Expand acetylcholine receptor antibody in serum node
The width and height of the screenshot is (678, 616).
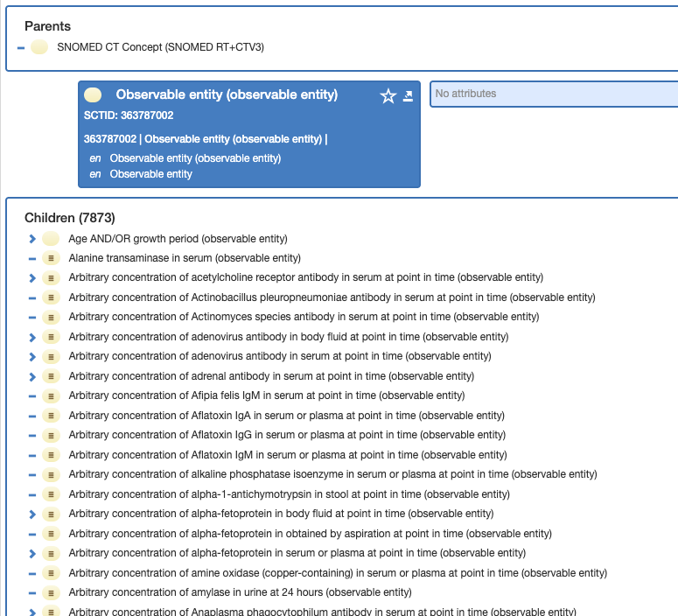pyautogui.click(x=32, y=278)
